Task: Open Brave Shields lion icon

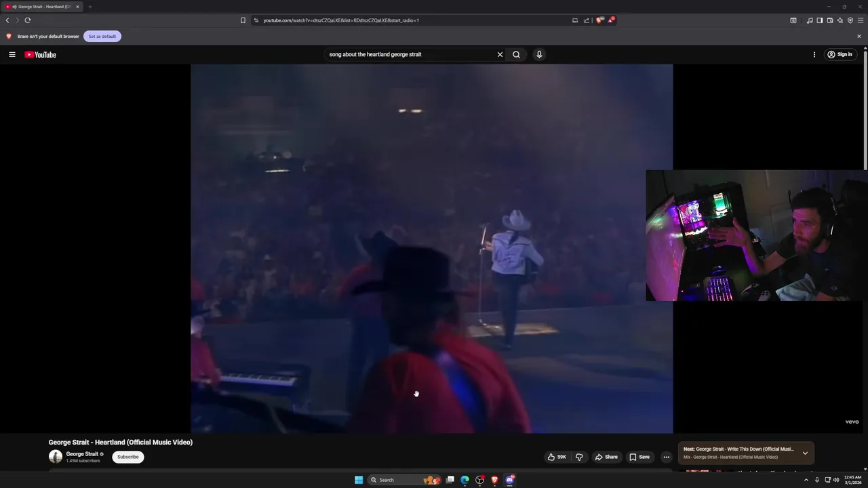Action: 599,20
